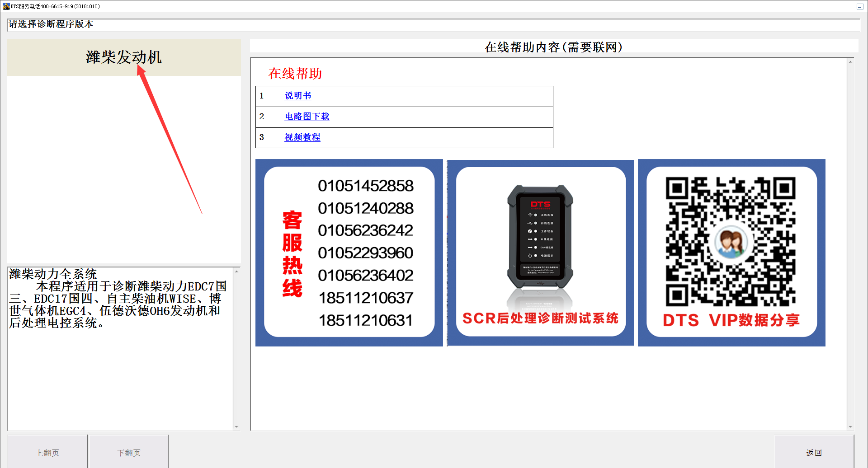Click the description box's scroll-down arrow
Screen dimensions: 868x468
[236, 426]
